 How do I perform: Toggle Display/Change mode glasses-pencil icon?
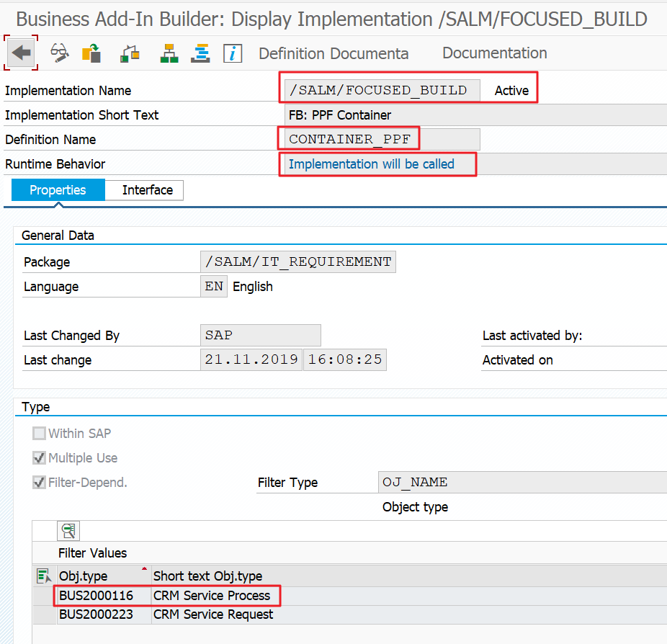pyautogui.click(x=59, y=53)
